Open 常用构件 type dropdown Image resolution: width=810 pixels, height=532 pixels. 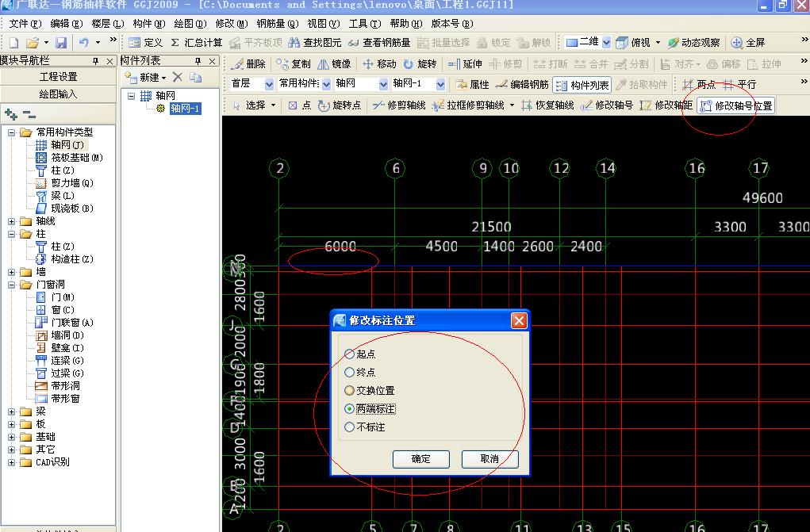coord(327,84)
